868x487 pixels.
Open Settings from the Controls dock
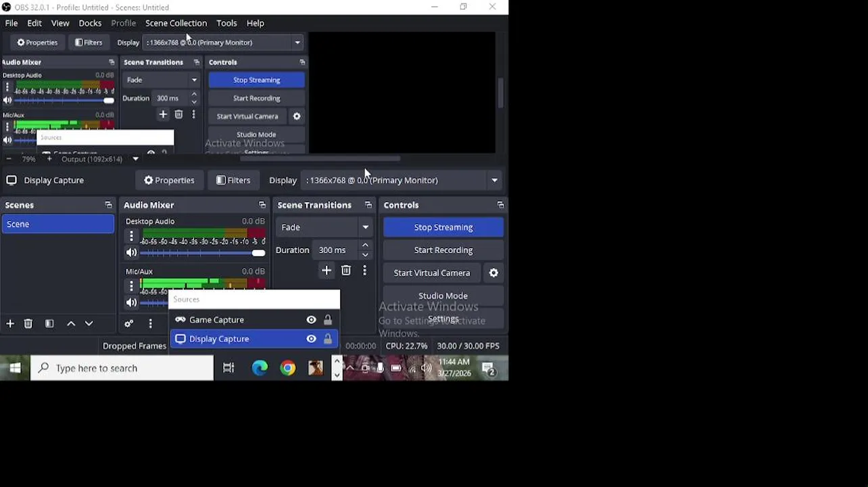(x=443, y=319)
